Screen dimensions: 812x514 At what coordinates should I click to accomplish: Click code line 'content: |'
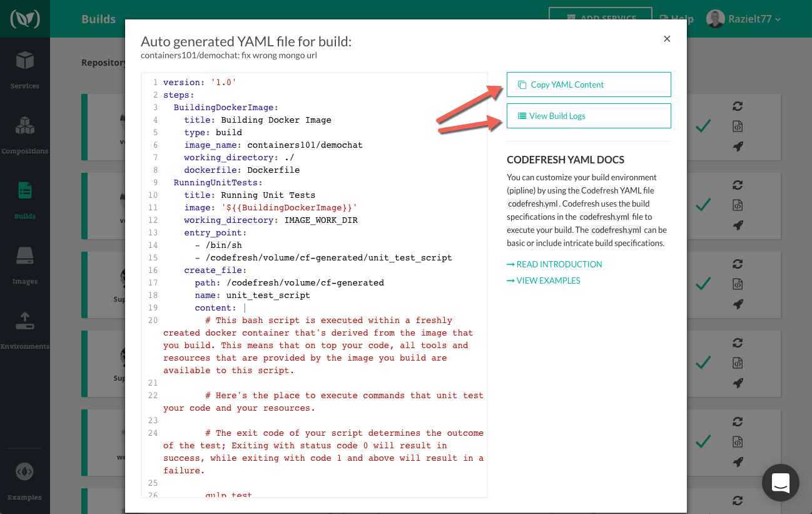(221, 307)
